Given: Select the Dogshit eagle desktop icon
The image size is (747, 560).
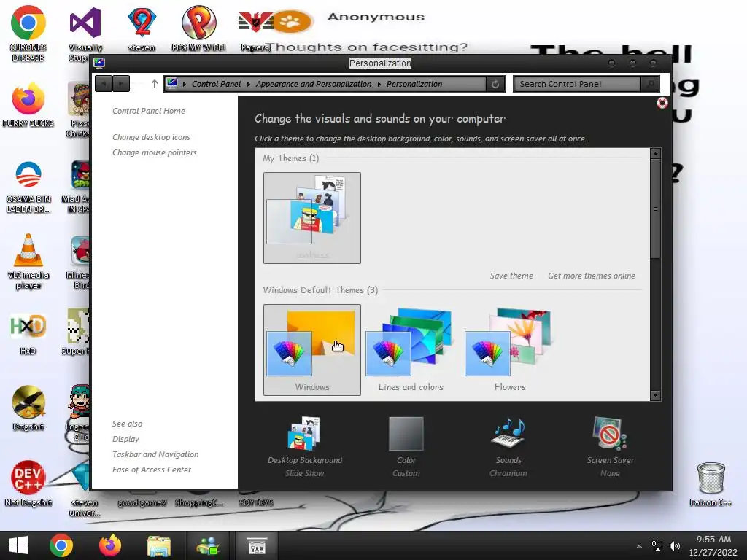Looking at the screenshot, I should [28, 408].
